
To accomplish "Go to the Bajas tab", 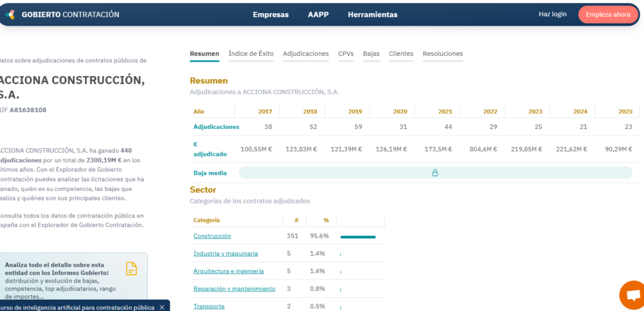I will 371,54.
